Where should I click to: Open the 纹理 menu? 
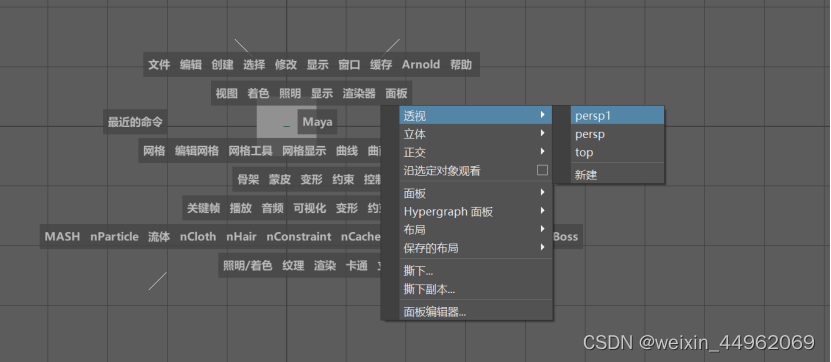293,266
